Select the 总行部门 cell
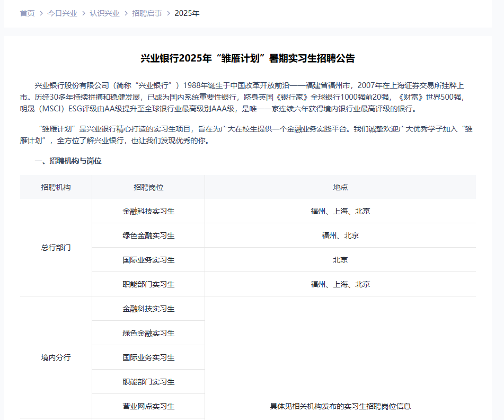Screen dimensions: 504x420 (x=56, y=248)
